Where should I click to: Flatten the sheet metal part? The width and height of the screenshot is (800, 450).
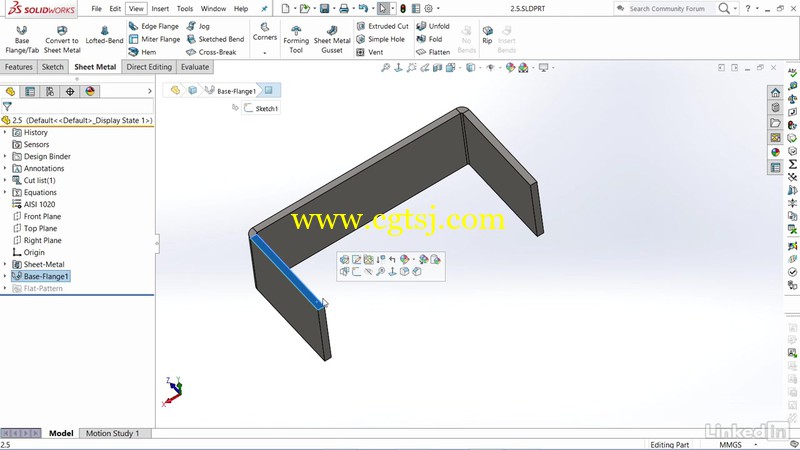(x=433, y=52)
